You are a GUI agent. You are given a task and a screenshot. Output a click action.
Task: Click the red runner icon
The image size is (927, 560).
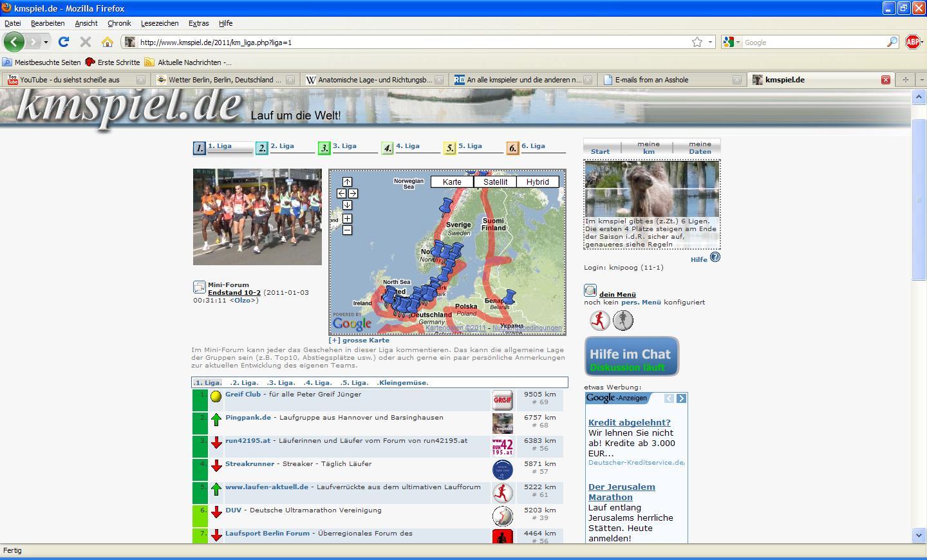(x=600, y=320)
